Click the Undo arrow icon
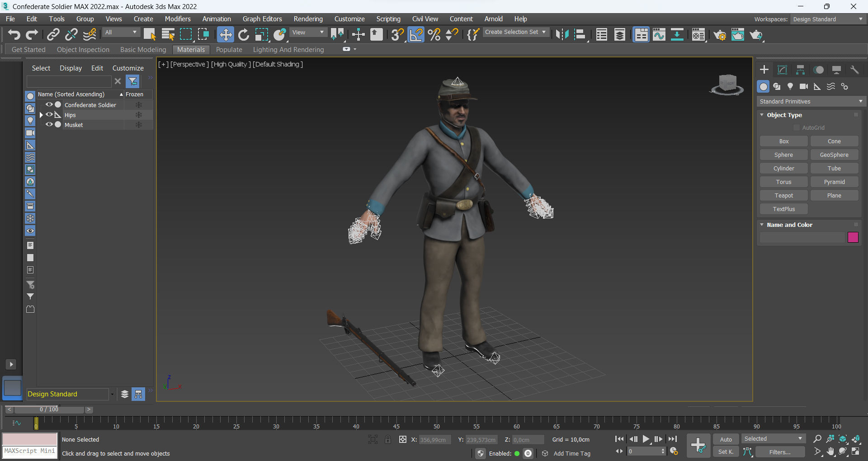The height and width of the screenshot is (461, 868). 14,35
